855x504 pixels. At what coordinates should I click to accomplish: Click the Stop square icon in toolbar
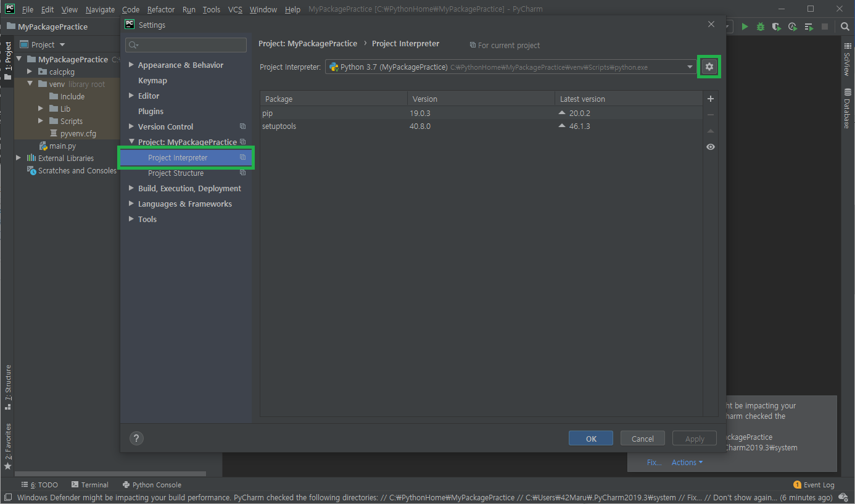[x=825, y=27]
